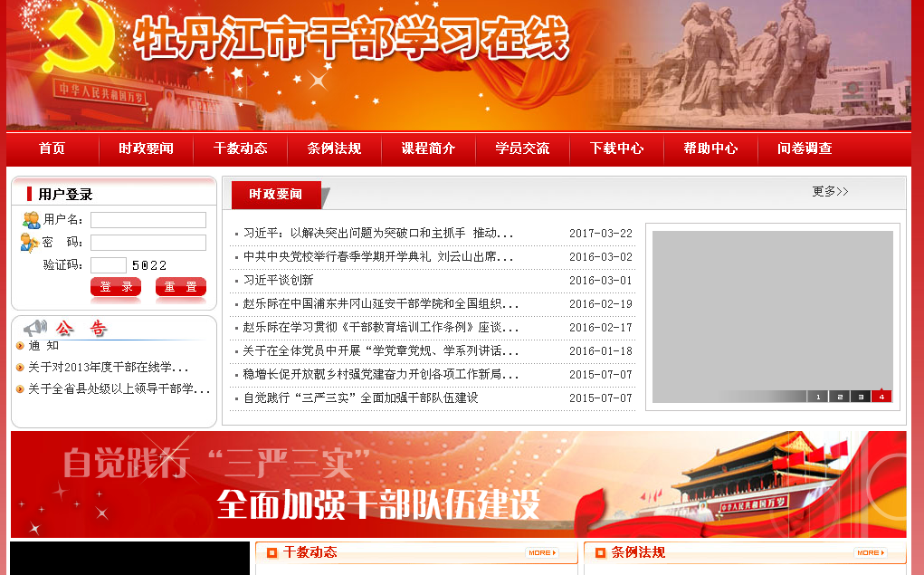This screenshot has height=575, width=924.
Task: Click the 三严三实 promotional banner image
Action: click(x=458, y=484)
